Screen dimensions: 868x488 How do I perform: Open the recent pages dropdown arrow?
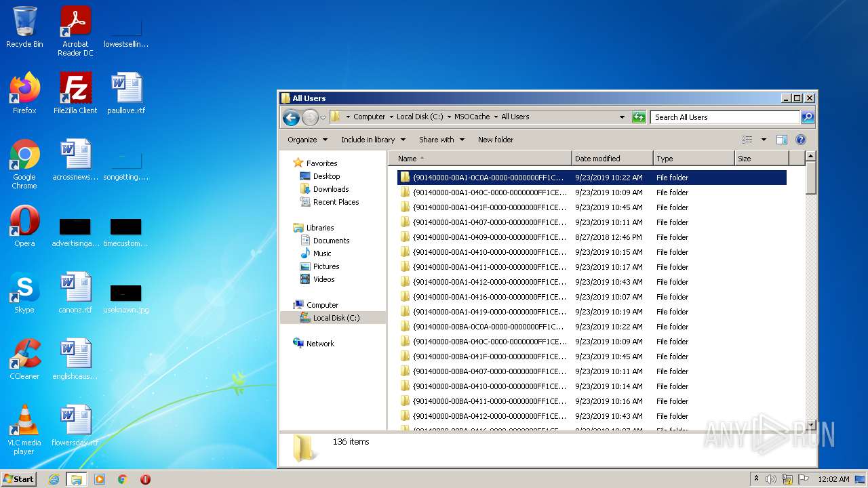[323, 117]
